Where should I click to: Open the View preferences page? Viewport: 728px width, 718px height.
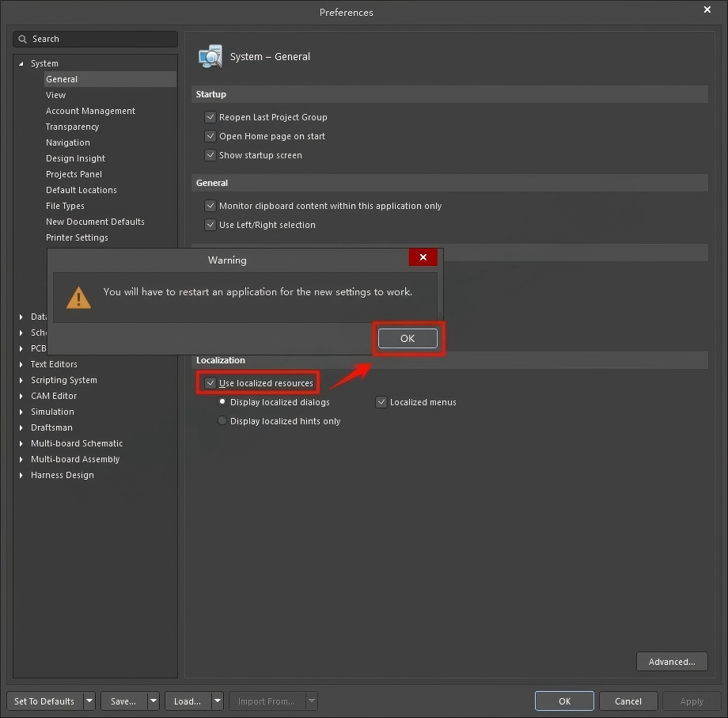coord(55,95)
